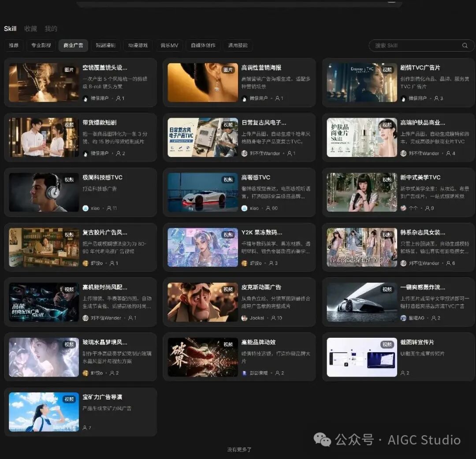Open the 截图转宣传片 thumbnail
Image resolution: width=476 pixels, height=459 pixels.
click(362, 357)
